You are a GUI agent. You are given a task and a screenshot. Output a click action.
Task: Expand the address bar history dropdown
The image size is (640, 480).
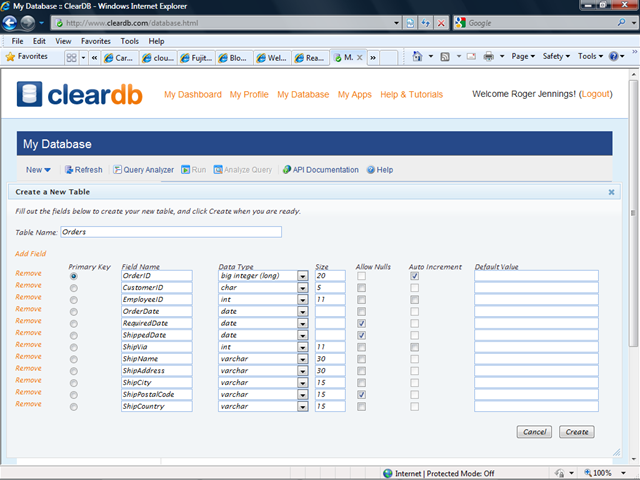396,23
